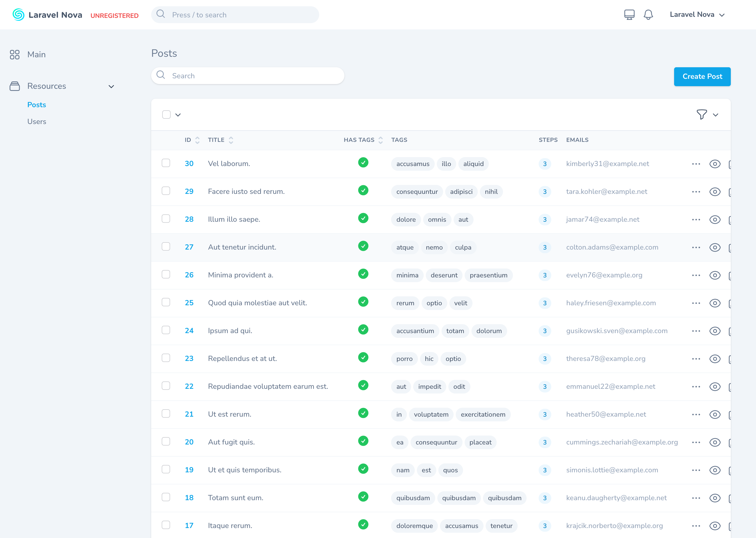Open post ID 22 link

pyautogui.click(x=189, y=386)
